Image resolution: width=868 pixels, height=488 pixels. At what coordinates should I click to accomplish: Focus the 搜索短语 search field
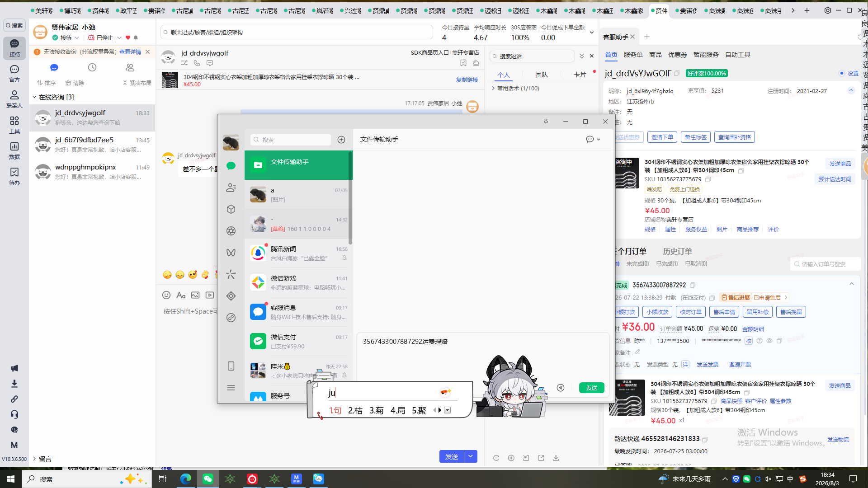point(533,56)
